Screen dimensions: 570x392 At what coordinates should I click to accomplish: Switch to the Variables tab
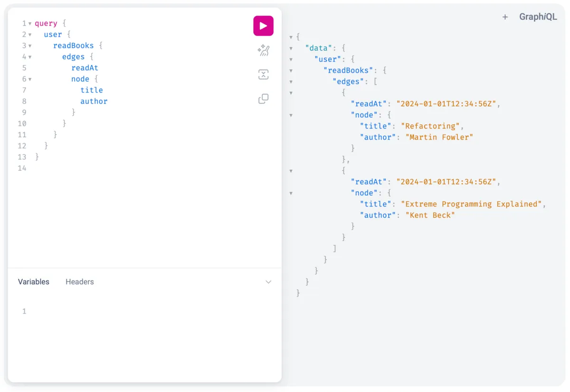pos(33,281)
